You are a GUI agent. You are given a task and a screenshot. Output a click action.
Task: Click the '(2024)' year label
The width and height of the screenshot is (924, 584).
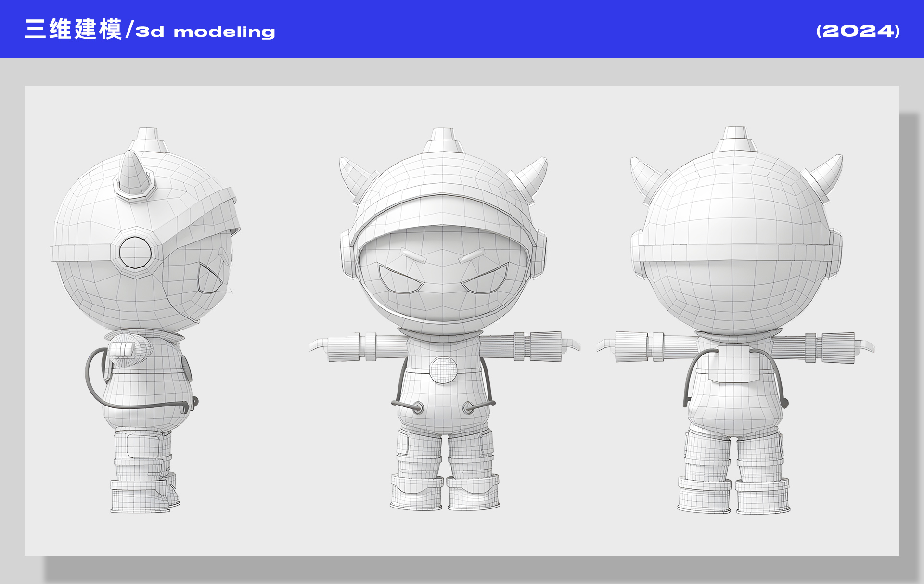(x=858, y=31)
